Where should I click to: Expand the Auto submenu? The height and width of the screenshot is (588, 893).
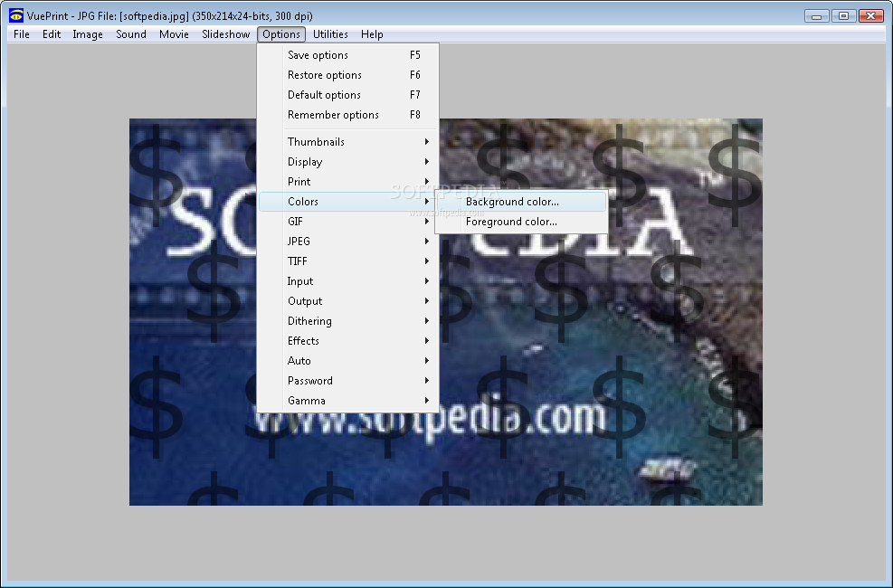(x=348, y=361)
